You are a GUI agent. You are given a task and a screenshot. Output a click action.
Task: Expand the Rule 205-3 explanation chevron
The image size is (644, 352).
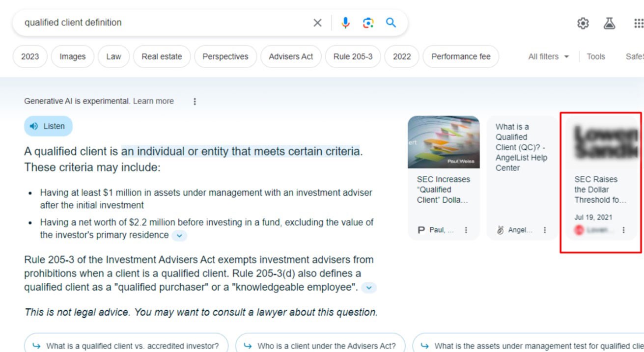click(368, 288)
